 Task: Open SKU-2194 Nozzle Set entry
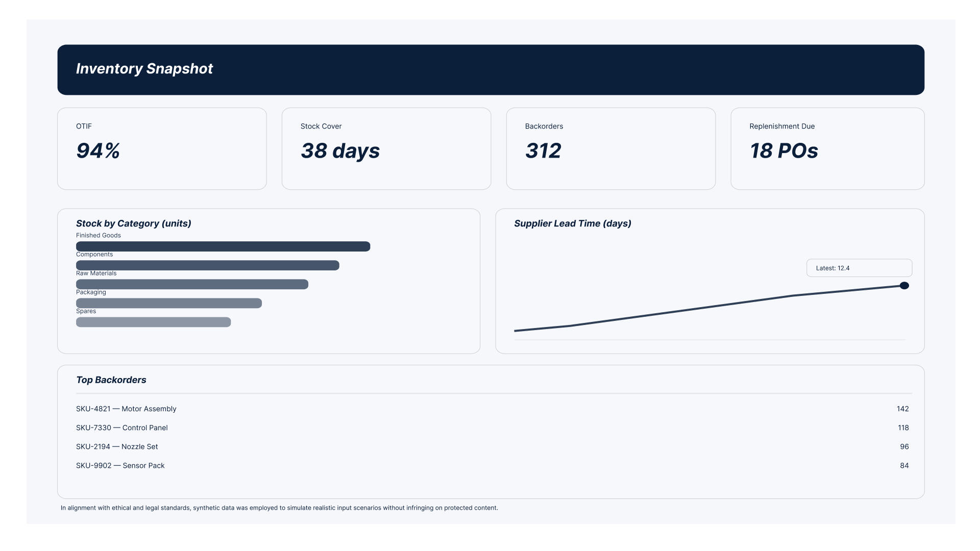[x=117, y=447]
